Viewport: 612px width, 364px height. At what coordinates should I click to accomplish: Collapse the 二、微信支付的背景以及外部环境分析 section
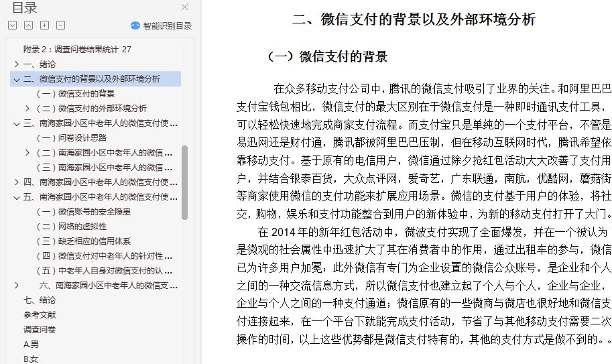tap(16, 79)
